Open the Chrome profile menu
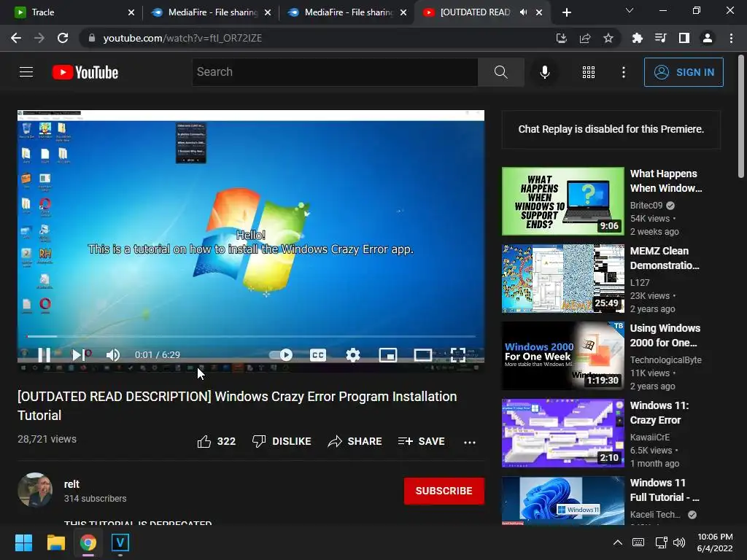The width and height of the screenshot is (747, 560). pyautogui.click(x=708, y=38)
